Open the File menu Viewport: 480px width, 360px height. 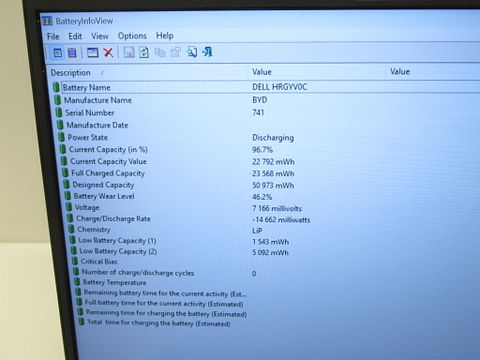53,36
